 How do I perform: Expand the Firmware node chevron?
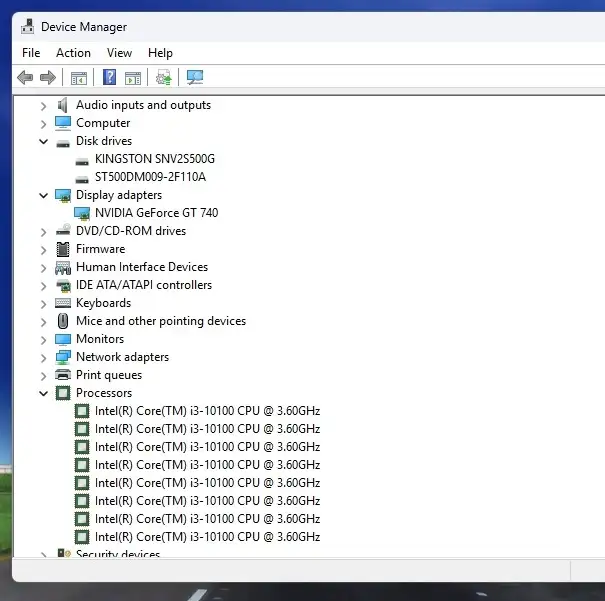(x=44, y=250)
